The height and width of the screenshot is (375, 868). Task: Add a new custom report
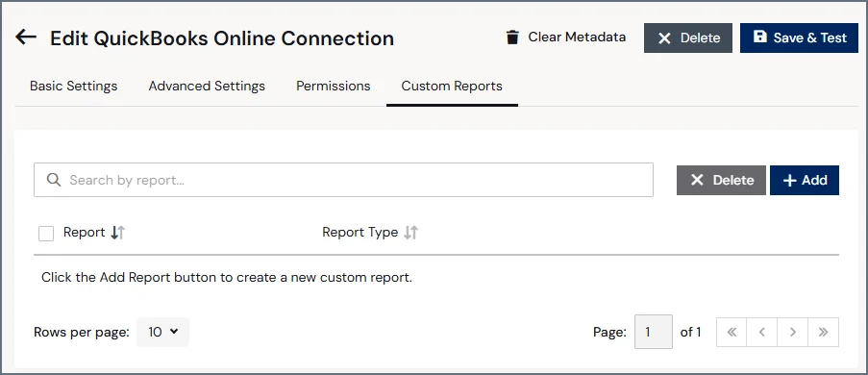click(805, 180)
